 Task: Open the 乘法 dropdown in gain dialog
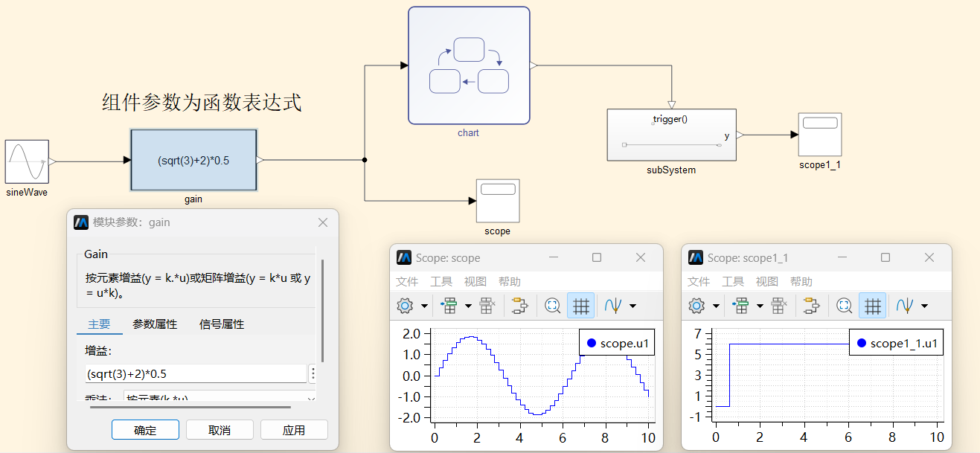220,396
